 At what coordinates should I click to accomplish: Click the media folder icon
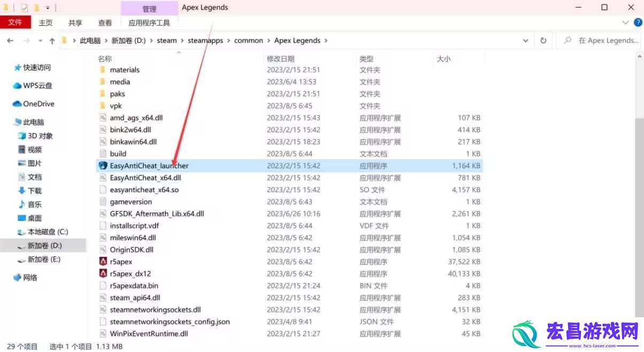pyautogui.click(x=103, y=82)
